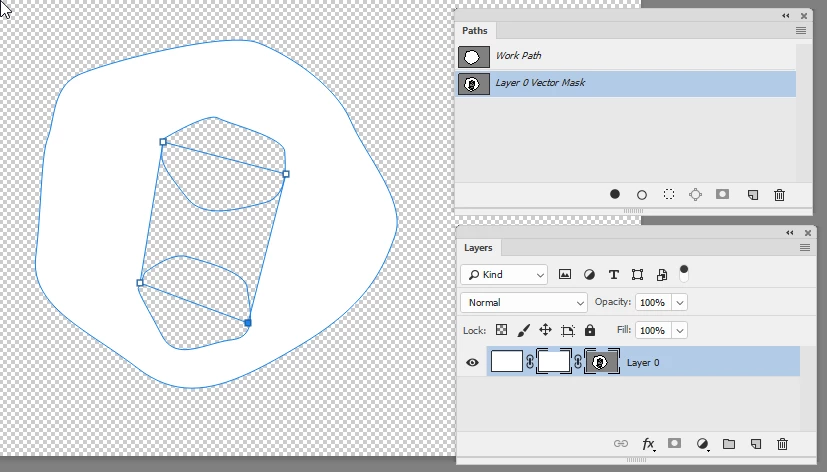The height and width of the screenshot is (472, 827).
Task: Filter for shape layers icon
Action: click(x=638, y=275)
